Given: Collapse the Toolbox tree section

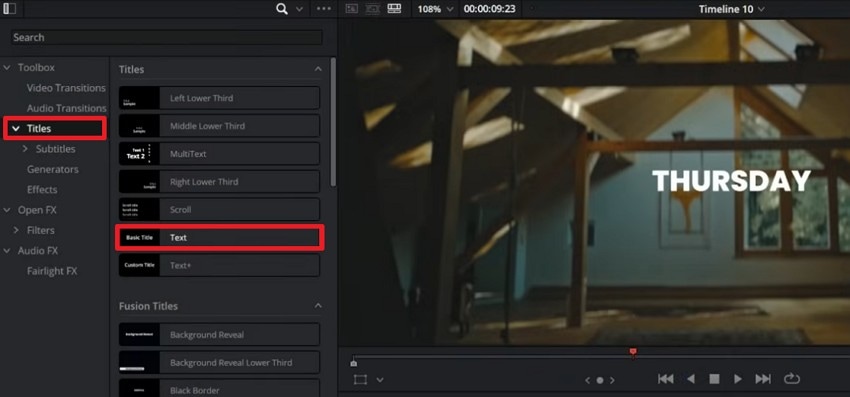Looking at the screenshot, I should (7, 68).
